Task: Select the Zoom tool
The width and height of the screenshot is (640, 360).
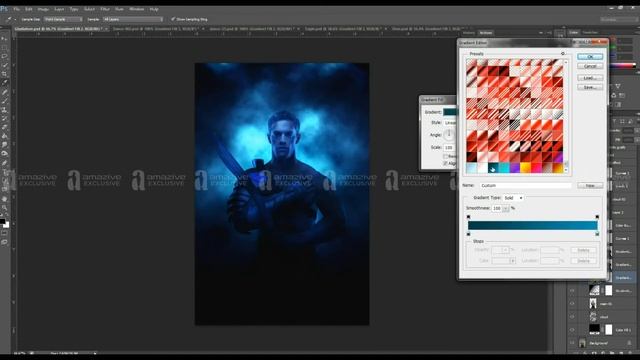Action: pos(4,207)
